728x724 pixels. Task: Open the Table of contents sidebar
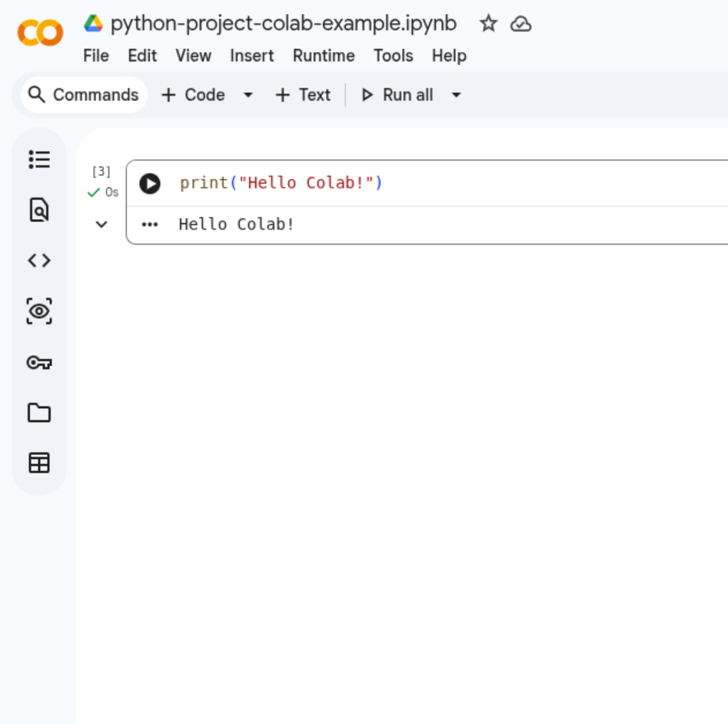click(x=39, y=160)
